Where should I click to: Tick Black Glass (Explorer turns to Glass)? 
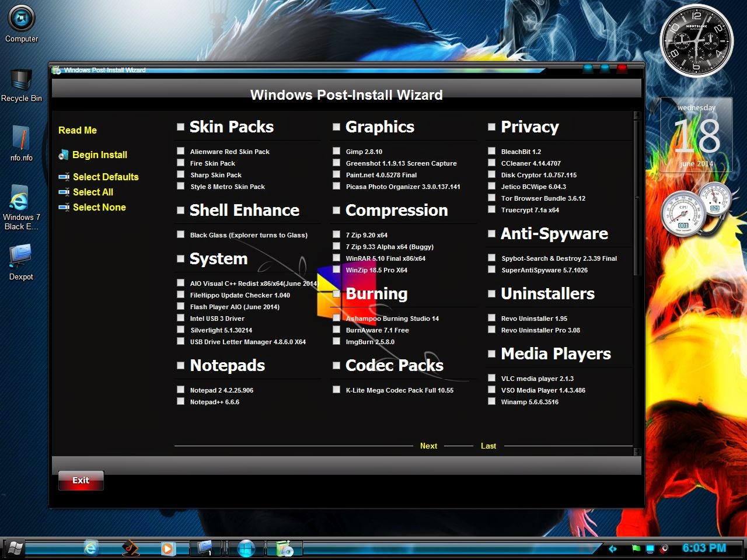[181, 235]
